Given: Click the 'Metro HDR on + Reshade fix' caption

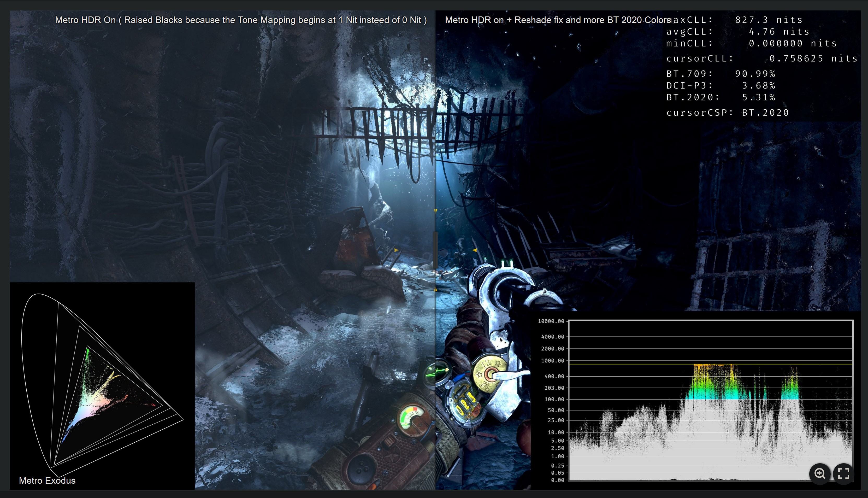Looking at the screenshot, I should [558, 20].
